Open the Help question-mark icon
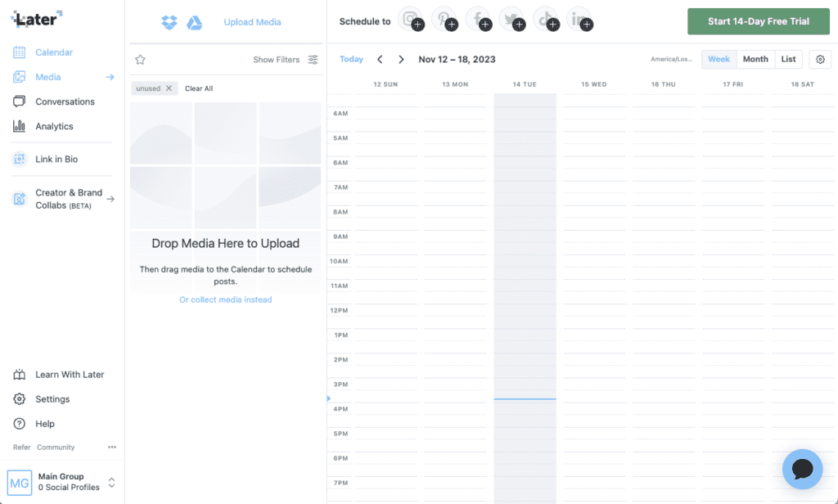 tap(20, 424)
